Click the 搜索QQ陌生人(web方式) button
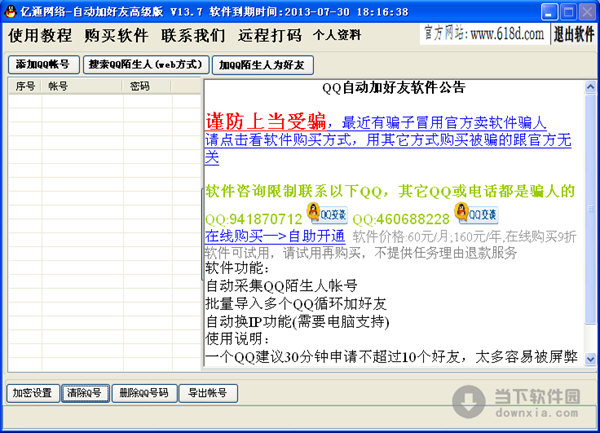 146,64
